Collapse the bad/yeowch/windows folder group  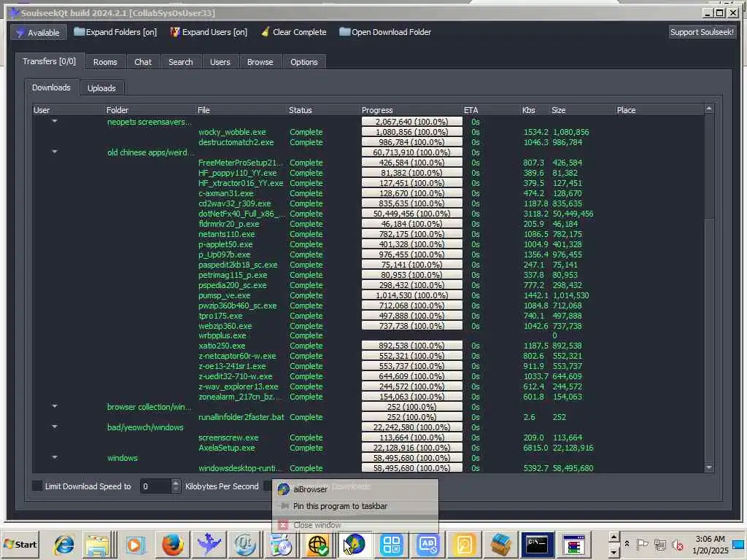coord(55,427)
